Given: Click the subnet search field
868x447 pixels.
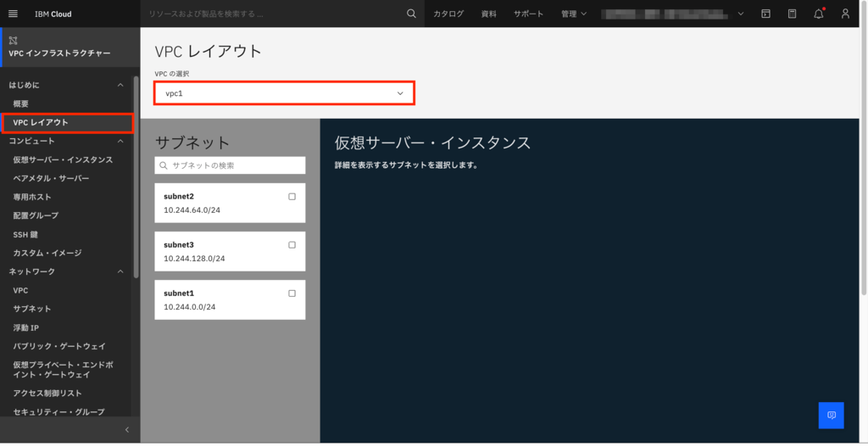Looking at the screenshot, I should (x=230, y=165).
